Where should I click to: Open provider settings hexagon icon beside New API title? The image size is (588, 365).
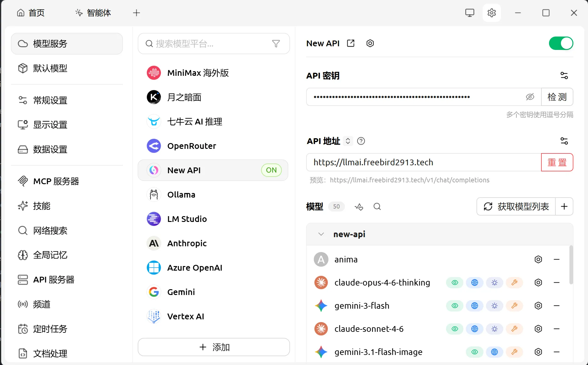370,43
